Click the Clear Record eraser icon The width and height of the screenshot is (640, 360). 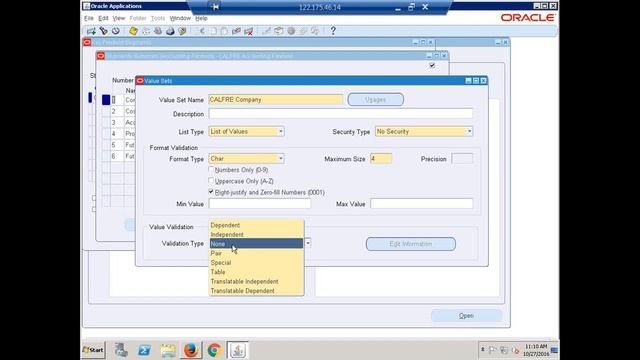(x=236, y=31)
